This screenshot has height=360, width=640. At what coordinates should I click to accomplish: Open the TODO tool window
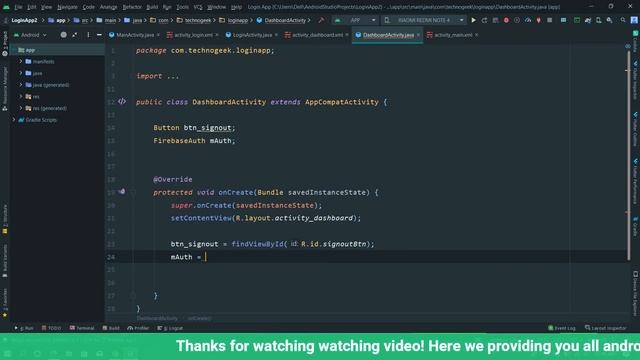click(51, 328)
